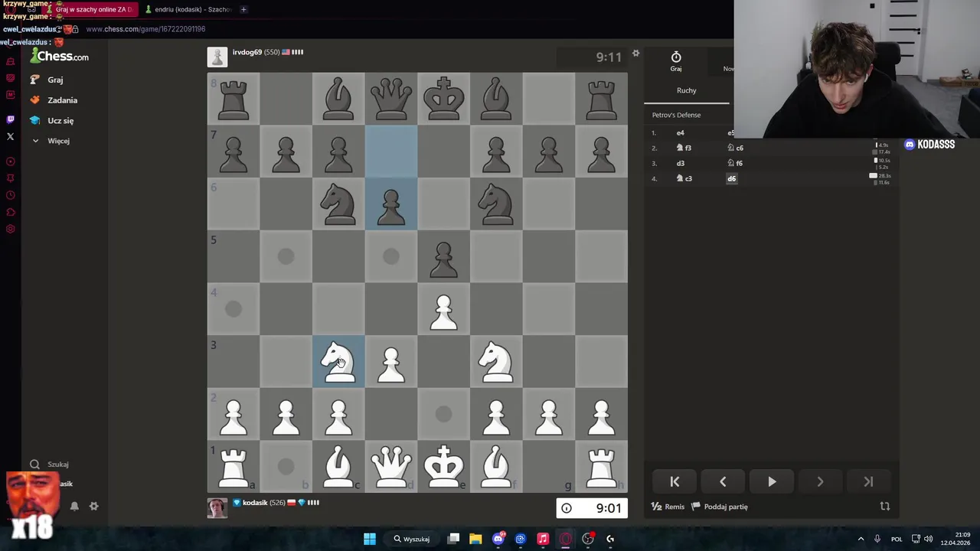The image size is (980, 551).
Task: Click the b5 move hint dot
Action: pyautogui.click(x=286, y=257)
